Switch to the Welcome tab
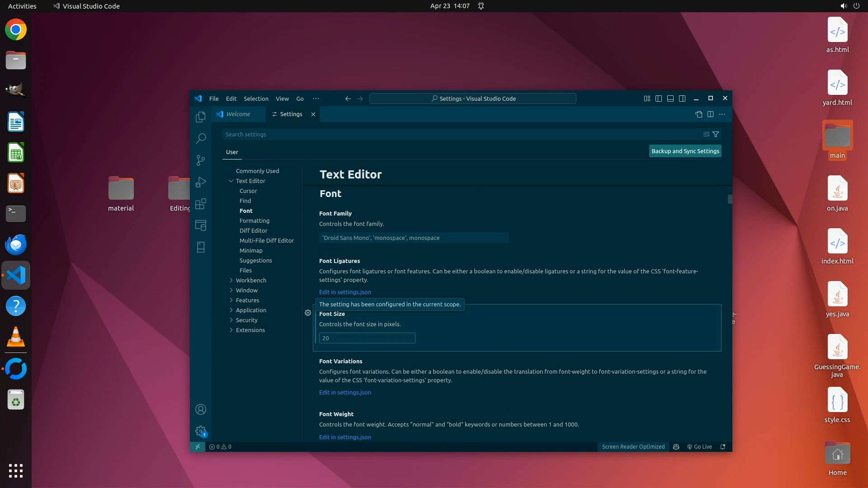868x488 pixels. (x=238, y=114)
